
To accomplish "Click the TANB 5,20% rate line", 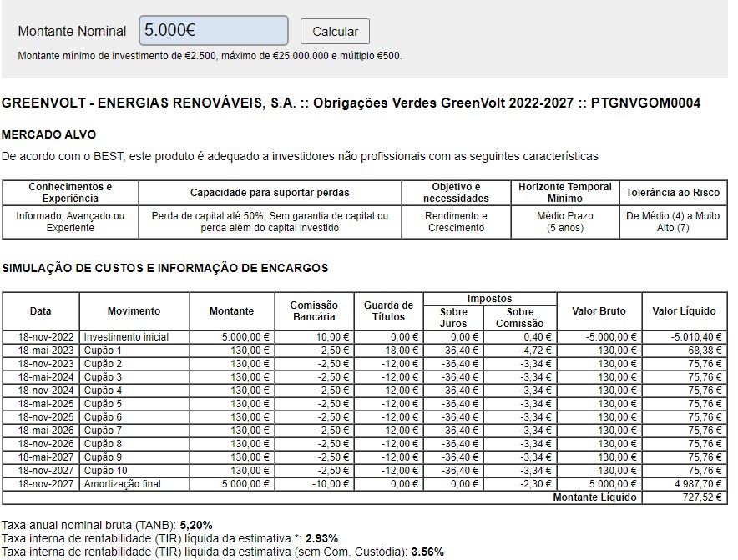I will point(107,525).
